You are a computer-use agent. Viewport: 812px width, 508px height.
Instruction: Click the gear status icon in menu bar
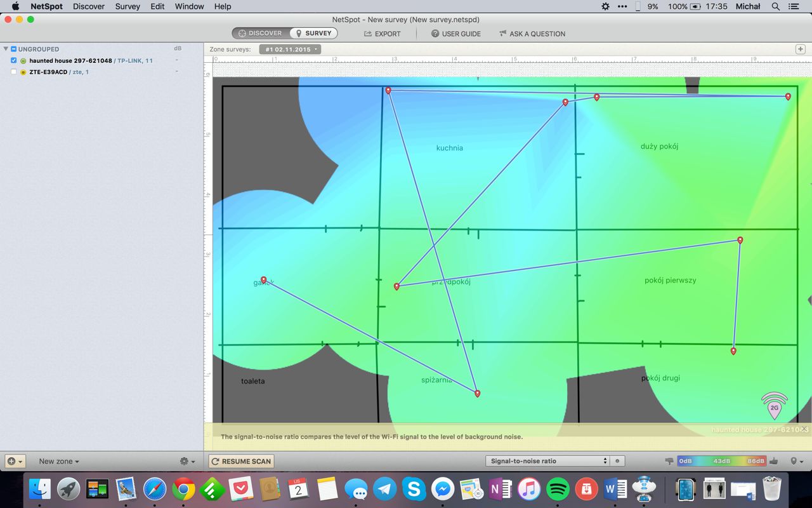605,6
